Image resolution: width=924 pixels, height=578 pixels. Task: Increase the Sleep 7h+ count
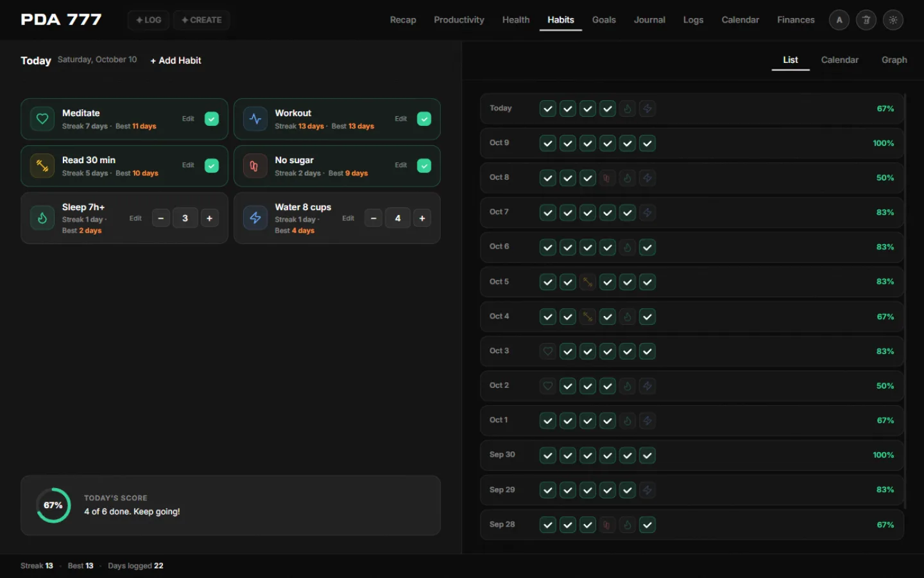[209, 218]
